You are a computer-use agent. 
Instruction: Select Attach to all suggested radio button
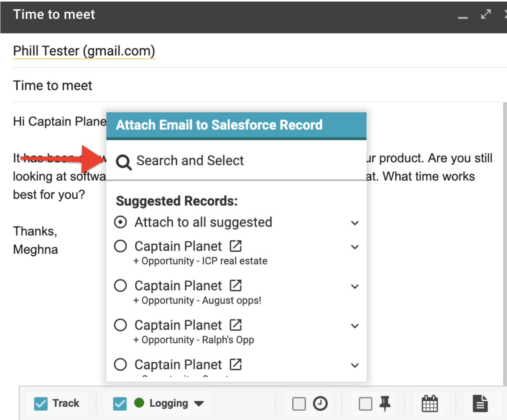121,222
